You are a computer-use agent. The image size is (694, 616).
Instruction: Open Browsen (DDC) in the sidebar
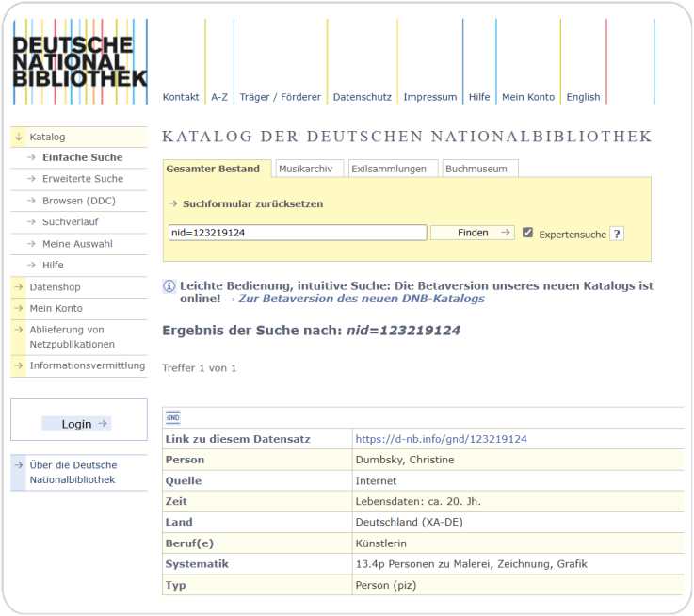pyautogui.click(x=79, y=201)
